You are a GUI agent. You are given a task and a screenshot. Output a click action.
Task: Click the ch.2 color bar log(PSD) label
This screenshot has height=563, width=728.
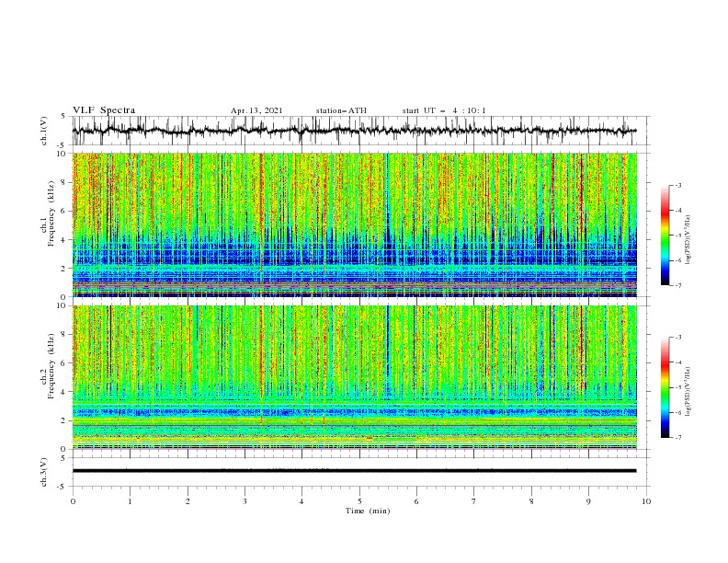(688, 392)
